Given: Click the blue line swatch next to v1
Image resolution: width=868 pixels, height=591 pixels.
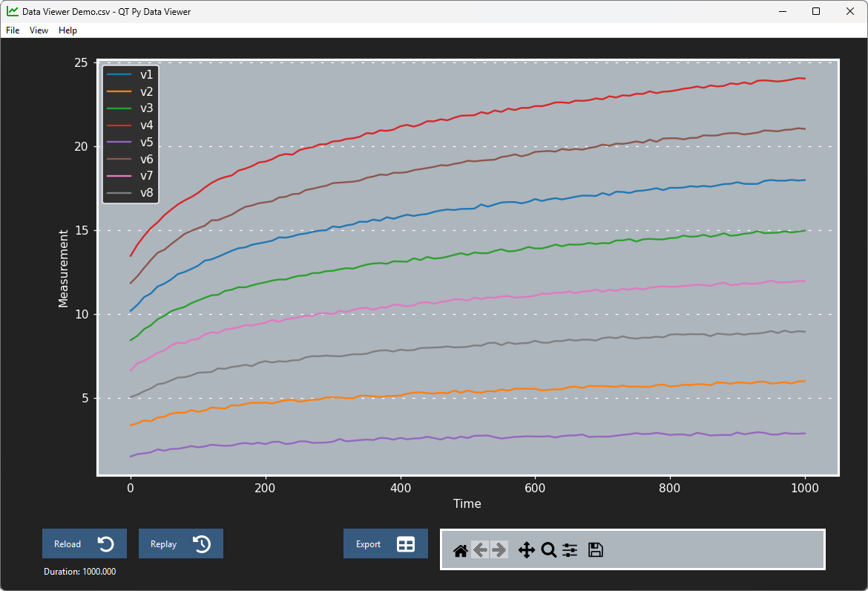Looking at the screenshot, I should [119, 74].
